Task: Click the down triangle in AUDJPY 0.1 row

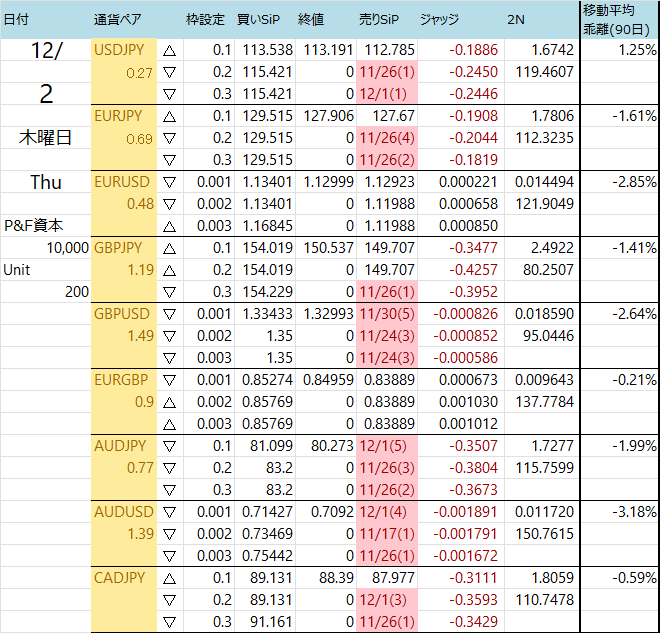Action: [x=169, y=447]
